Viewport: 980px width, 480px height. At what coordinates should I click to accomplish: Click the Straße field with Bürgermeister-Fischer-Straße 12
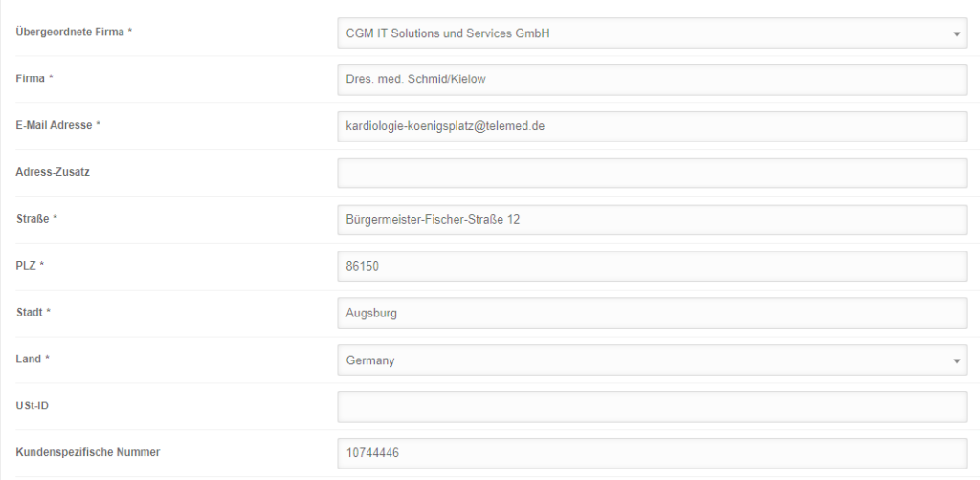[x=652, y=219]
